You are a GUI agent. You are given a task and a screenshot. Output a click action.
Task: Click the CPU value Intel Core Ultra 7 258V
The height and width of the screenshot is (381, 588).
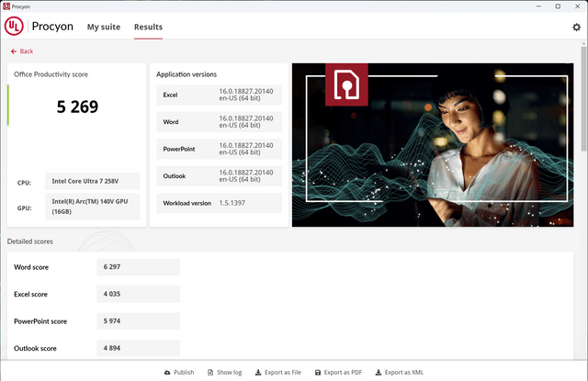(92, 182)
